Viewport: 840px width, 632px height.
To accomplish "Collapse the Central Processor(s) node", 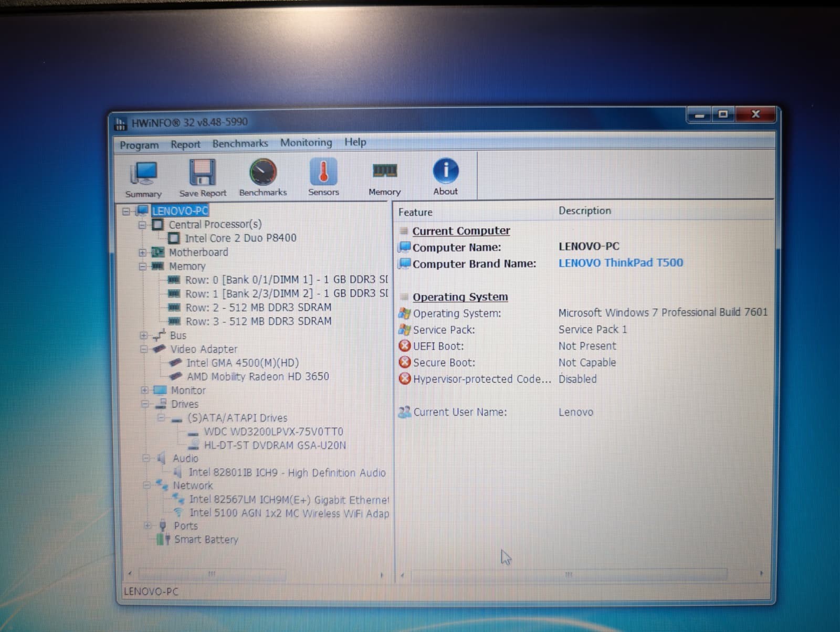I will coord(142,225).
